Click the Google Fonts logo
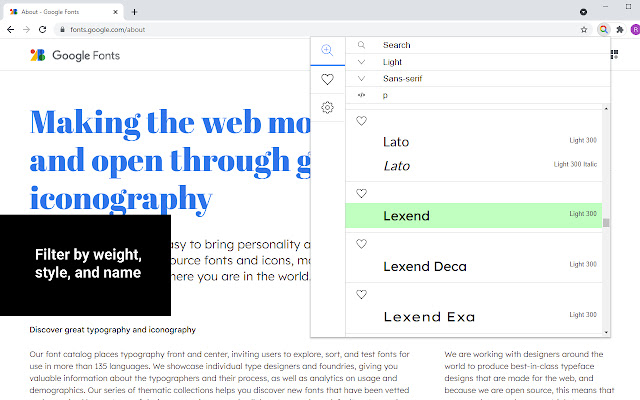 [75, 56]
